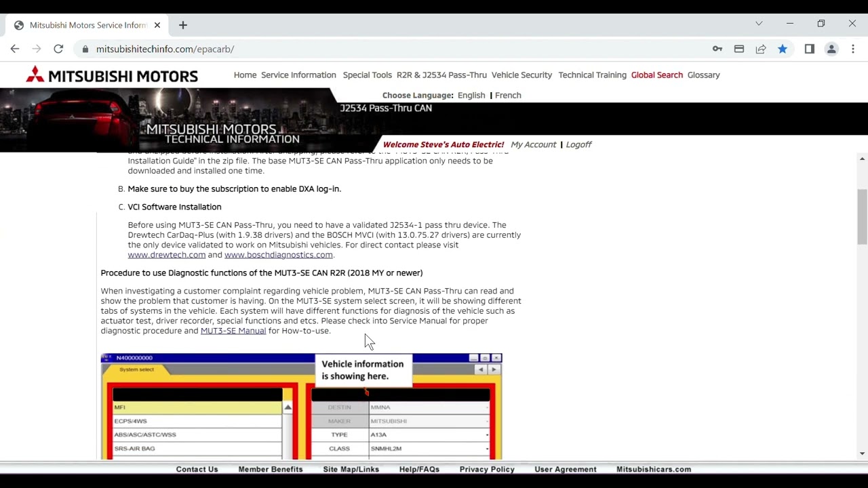The height and width of the screenshot is (488, 868).
Task: Open a new browser tab with the plus icon
Action: tap(183, 25)
